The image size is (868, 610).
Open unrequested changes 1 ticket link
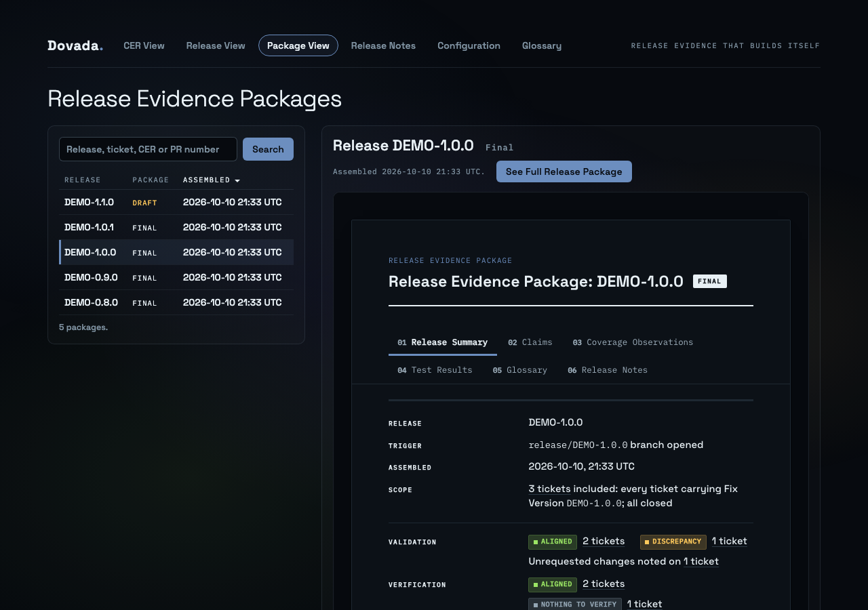coord(701,561)
